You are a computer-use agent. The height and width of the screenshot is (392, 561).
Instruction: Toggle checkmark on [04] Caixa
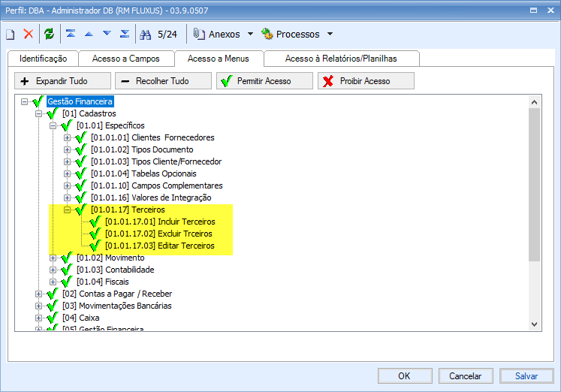point(53,318)
